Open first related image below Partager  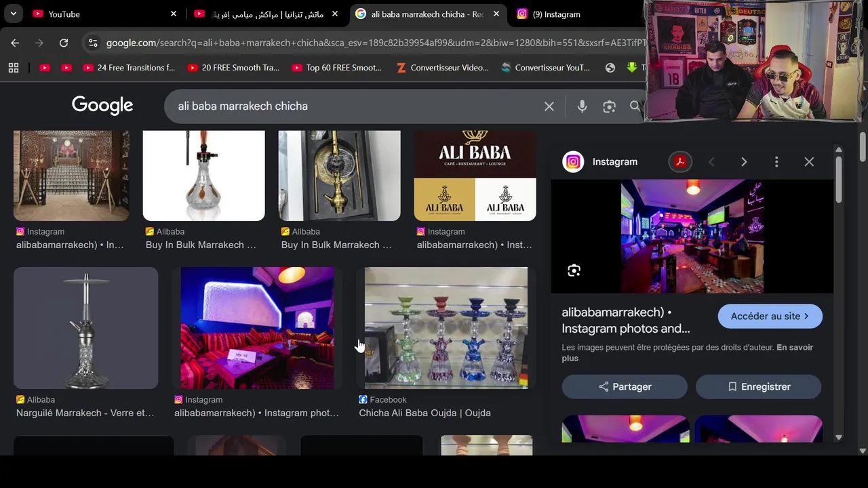click(625, 429)
